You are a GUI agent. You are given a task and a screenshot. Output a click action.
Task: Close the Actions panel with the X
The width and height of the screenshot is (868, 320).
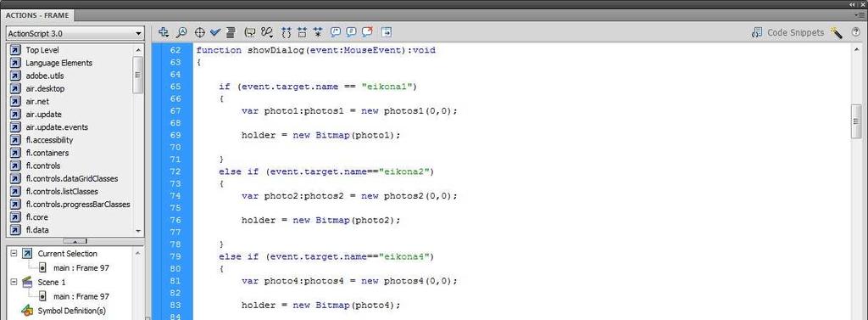[862, 4]
